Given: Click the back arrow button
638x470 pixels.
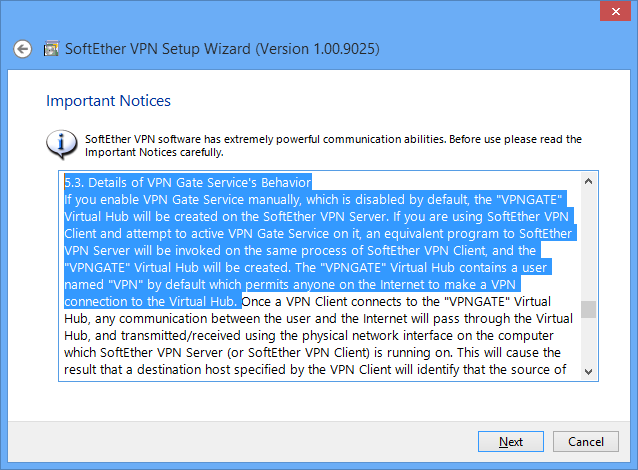Looking at the screenshot, I should 23,49.
